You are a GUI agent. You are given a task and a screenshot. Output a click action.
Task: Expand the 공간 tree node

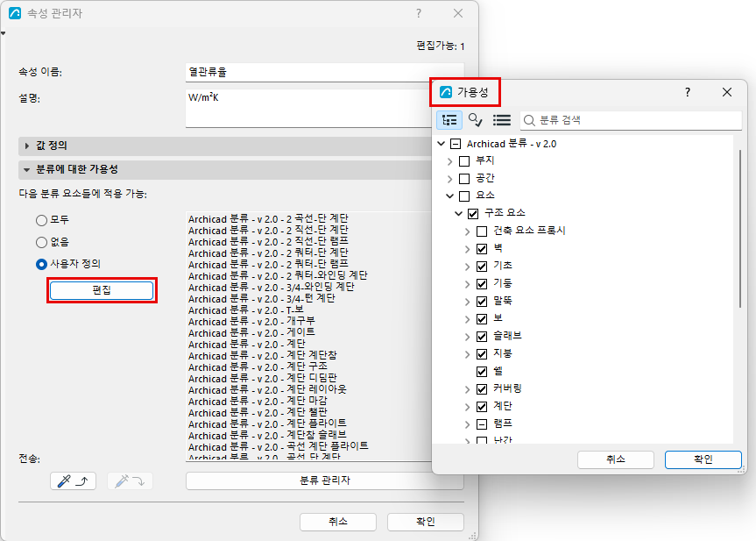point(450,179)
